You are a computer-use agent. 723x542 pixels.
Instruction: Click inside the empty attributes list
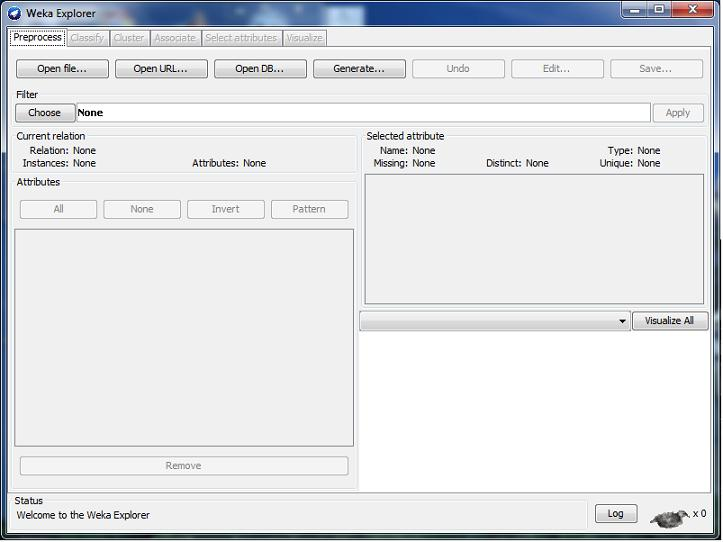point(184,338)
